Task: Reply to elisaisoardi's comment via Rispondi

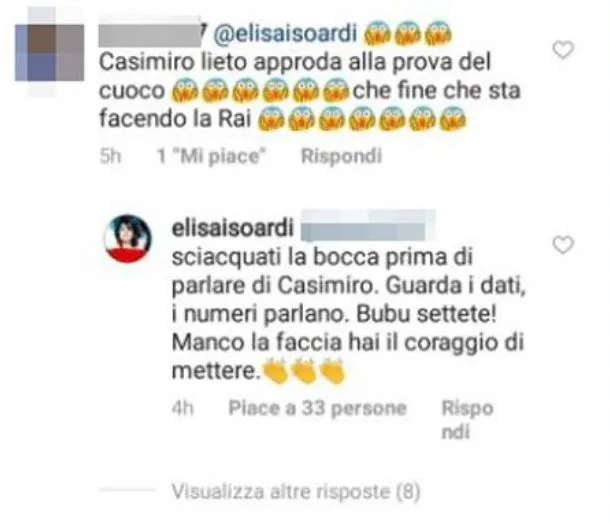Action: 467,420
